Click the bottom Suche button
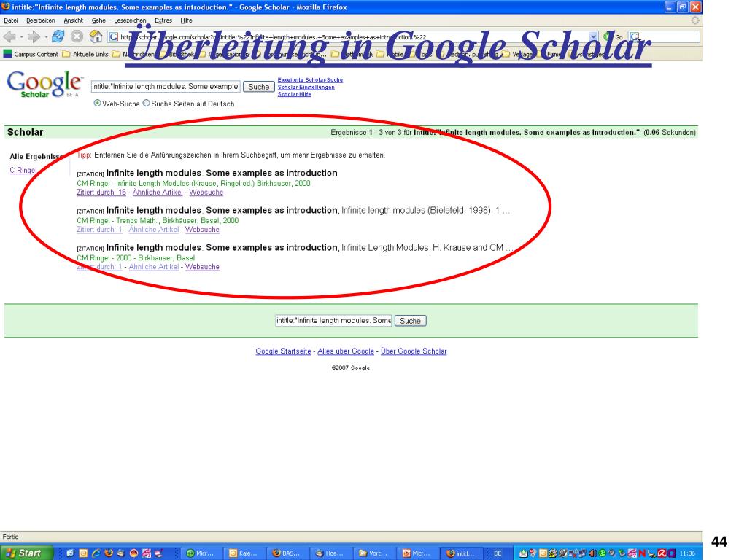This screenshot has width=747, height=560. pos(410,321)
